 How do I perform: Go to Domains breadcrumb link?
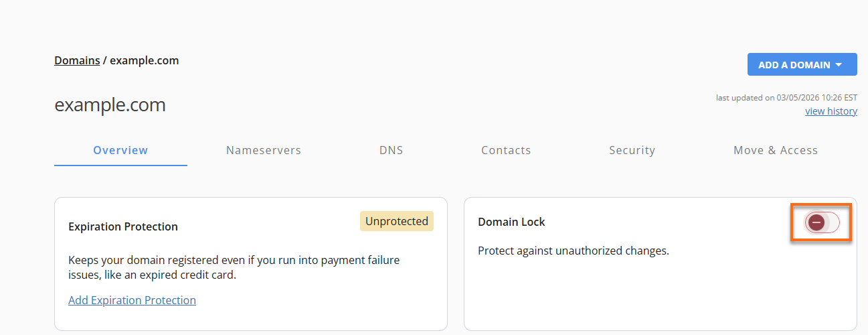[x=77, y=60]
